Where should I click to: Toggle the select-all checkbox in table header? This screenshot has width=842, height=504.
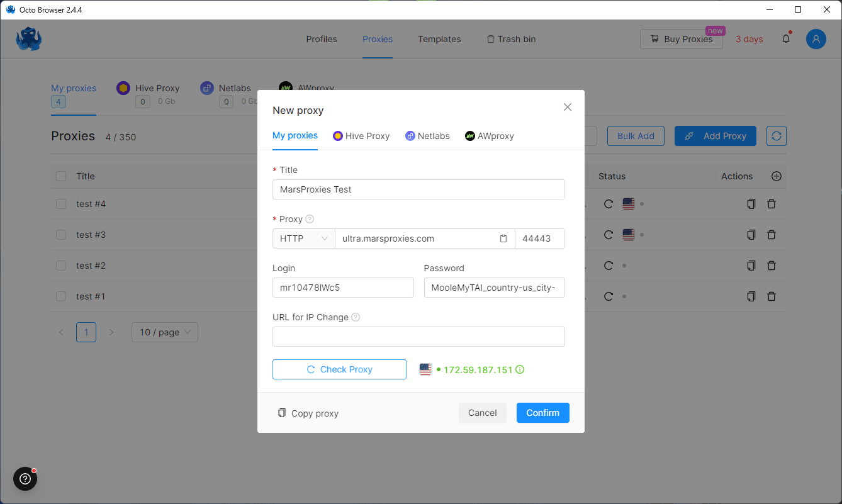pos(61,176)
